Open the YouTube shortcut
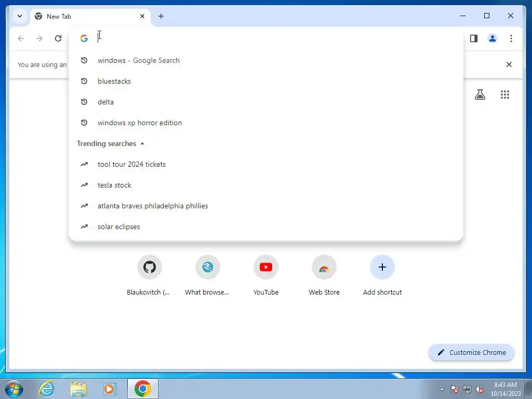The width and height of the screenshot is (532, 399). click(x=265, y=275)
